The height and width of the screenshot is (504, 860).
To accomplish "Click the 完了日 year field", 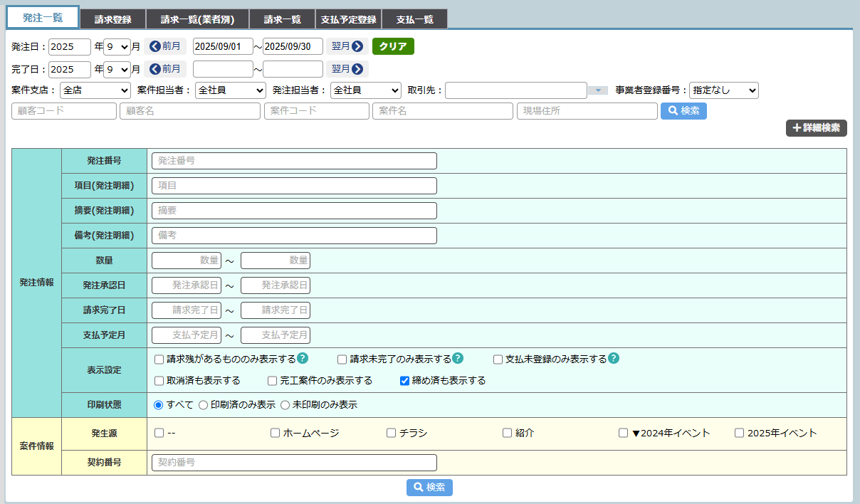I will coord(70,70).
